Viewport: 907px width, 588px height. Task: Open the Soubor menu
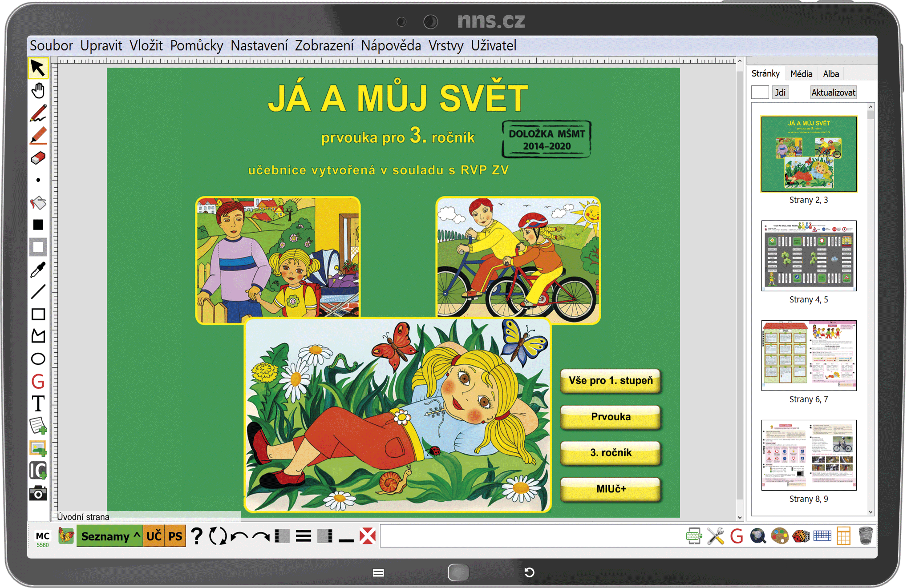click(x=51, y=45)
